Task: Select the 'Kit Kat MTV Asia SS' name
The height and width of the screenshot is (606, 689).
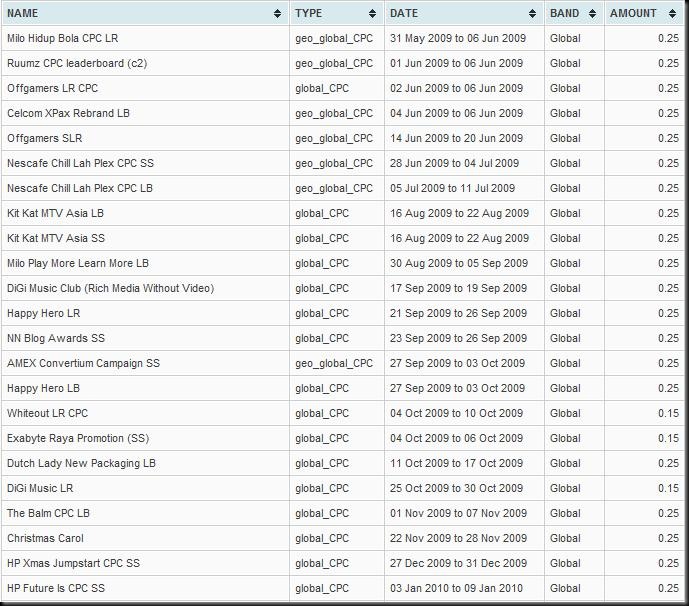Action: pos(56,239)
